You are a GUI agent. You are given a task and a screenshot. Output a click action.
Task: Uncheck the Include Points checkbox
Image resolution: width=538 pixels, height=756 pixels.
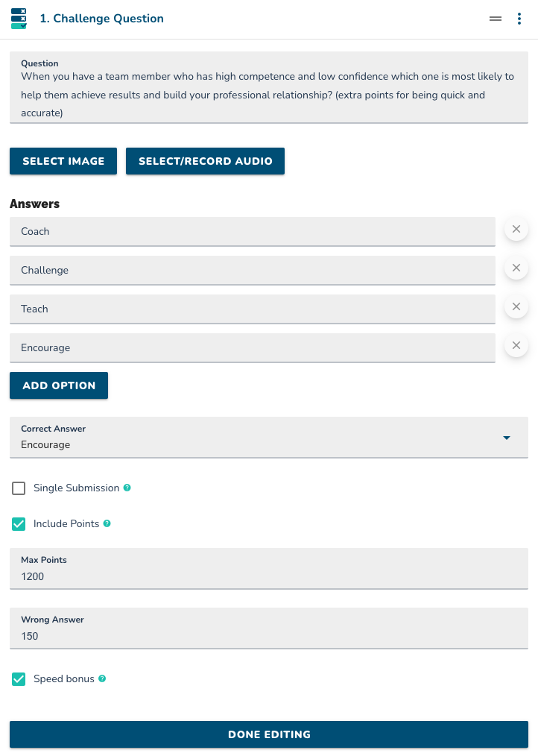pyautogui.click(x=19, y=524)
